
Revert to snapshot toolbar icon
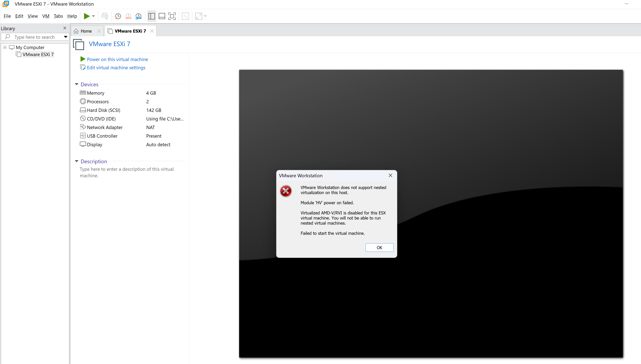[128, 16]
